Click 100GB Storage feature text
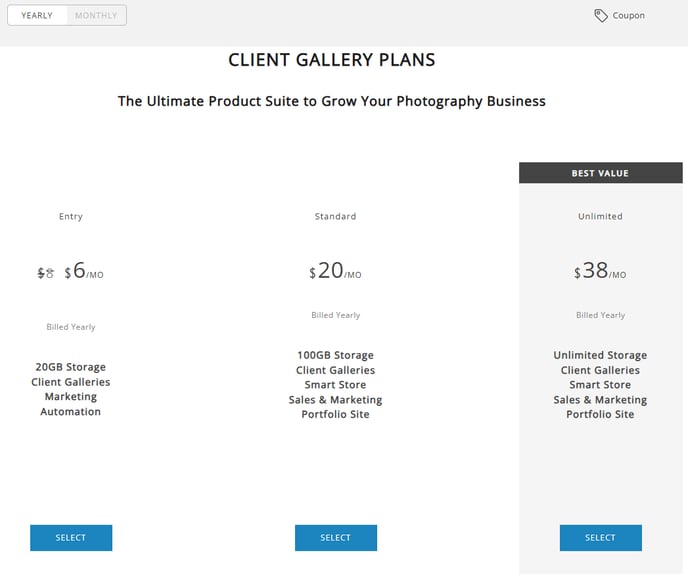688x576 pixels. pos(335,355)
